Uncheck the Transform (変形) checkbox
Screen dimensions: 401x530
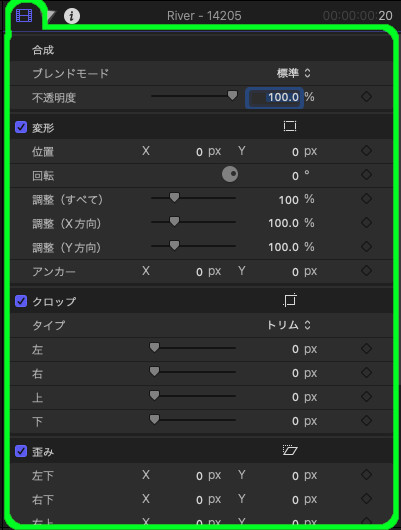click(x=21, y=127)
